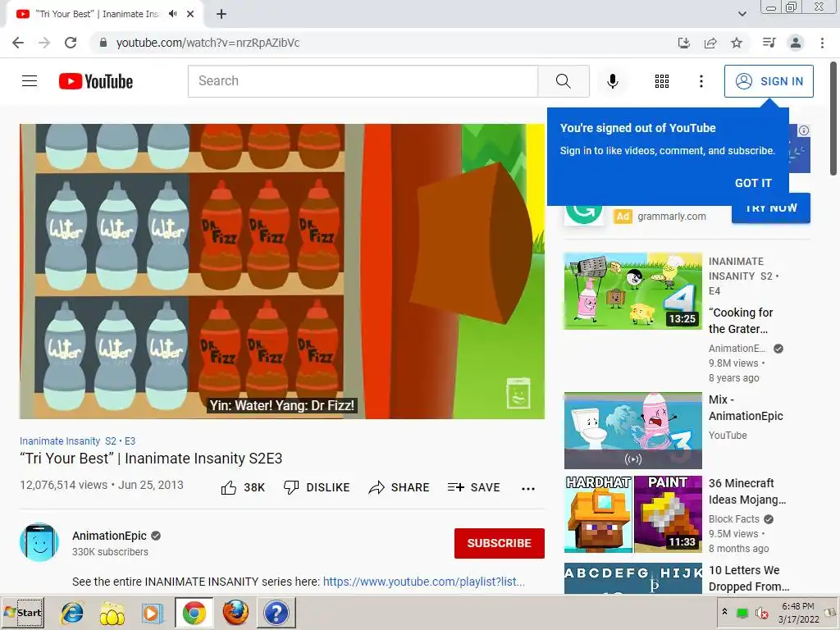The image size is (840, 630).
Task: Open 10 Letters We Dropped thumbnail
Action: pos(632,578)
